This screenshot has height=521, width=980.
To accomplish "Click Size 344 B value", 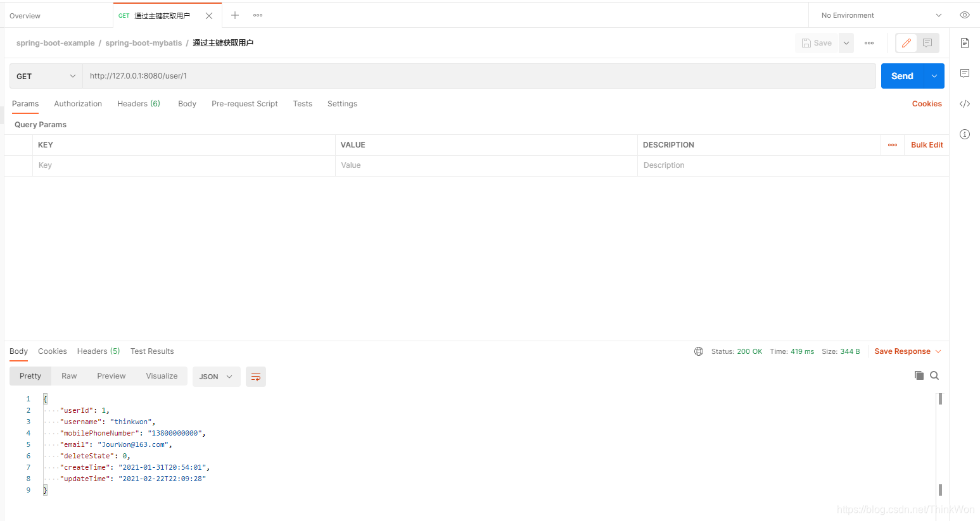I will [850, 351].
